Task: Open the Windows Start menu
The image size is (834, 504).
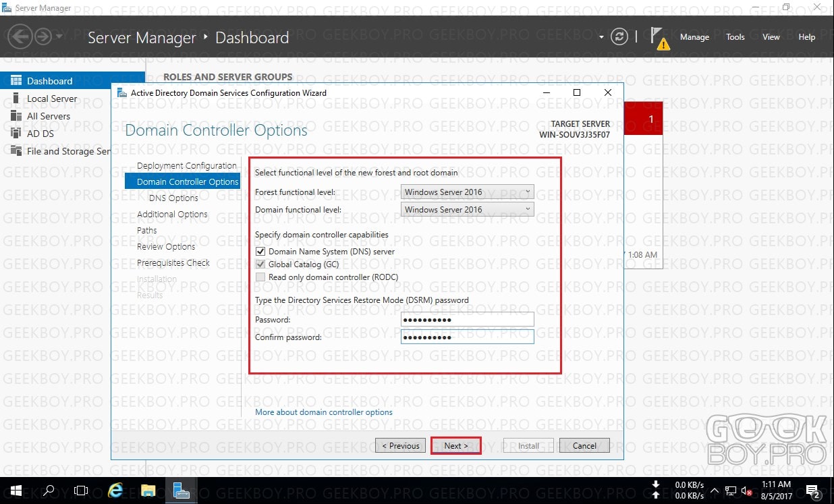Action: click(16, 491)
